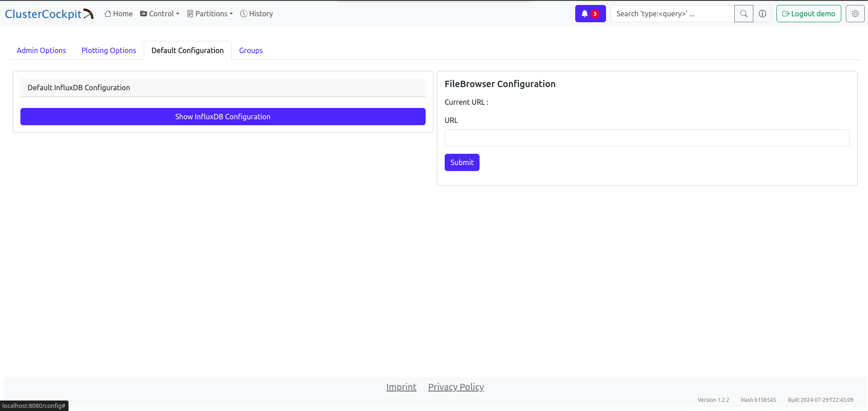Click the ClusterCockpit logo
868x411 pixels.
click(49, 14)
